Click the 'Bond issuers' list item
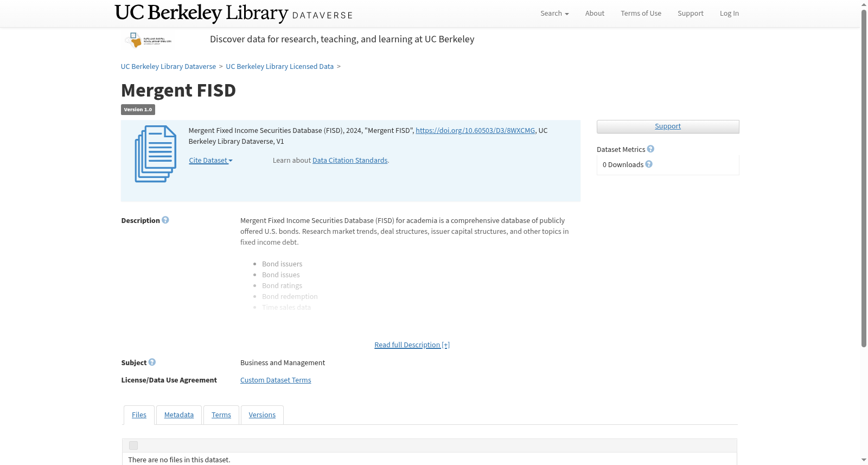868x465 pixels. 282,264
